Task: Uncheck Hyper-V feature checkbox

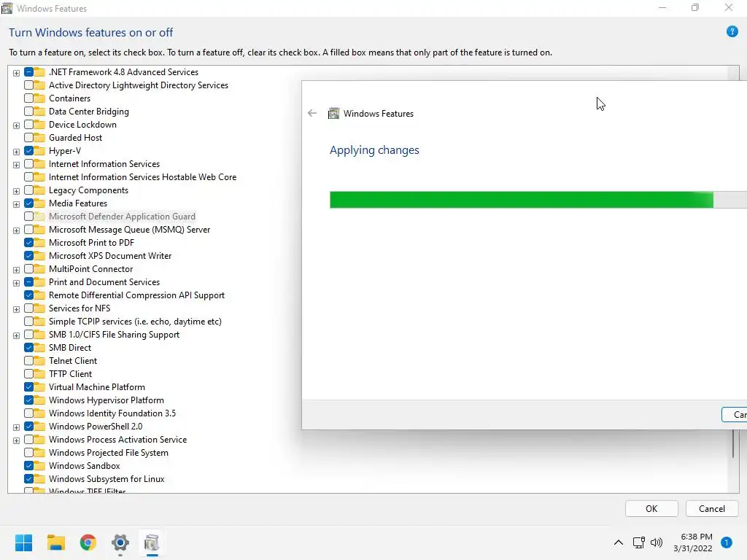Action: click(28, 151)
